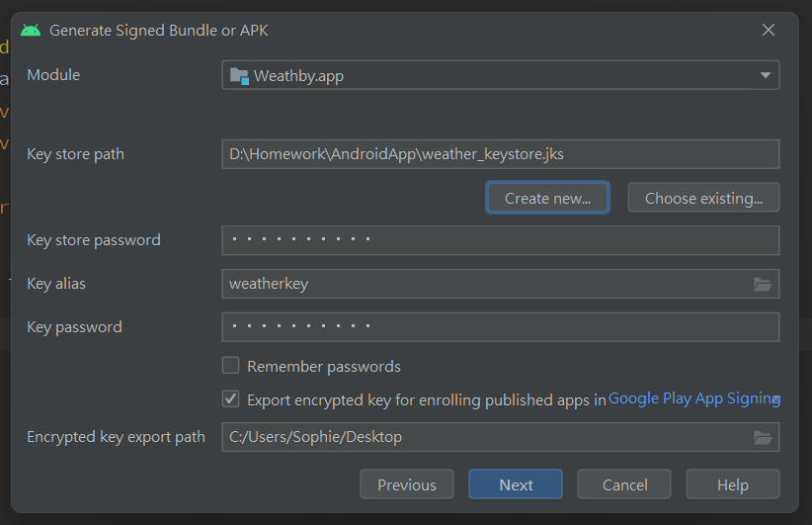Enable the Remember passwords checkbox

point(231,366)
